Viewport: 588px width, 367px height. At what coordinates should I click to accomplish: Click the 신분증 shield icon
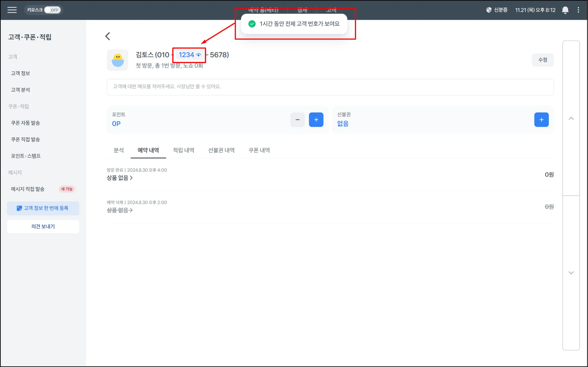(489, 10)
